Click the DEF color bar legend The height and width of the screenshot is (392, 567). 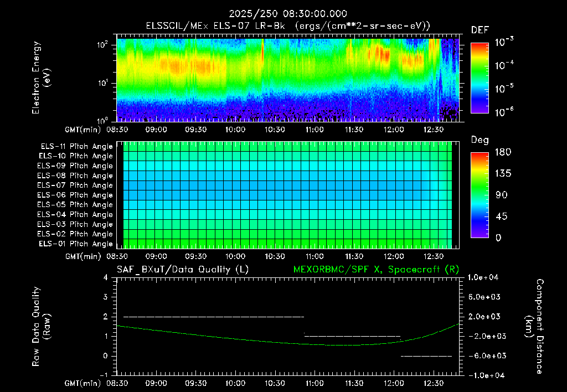click(480, 78)
